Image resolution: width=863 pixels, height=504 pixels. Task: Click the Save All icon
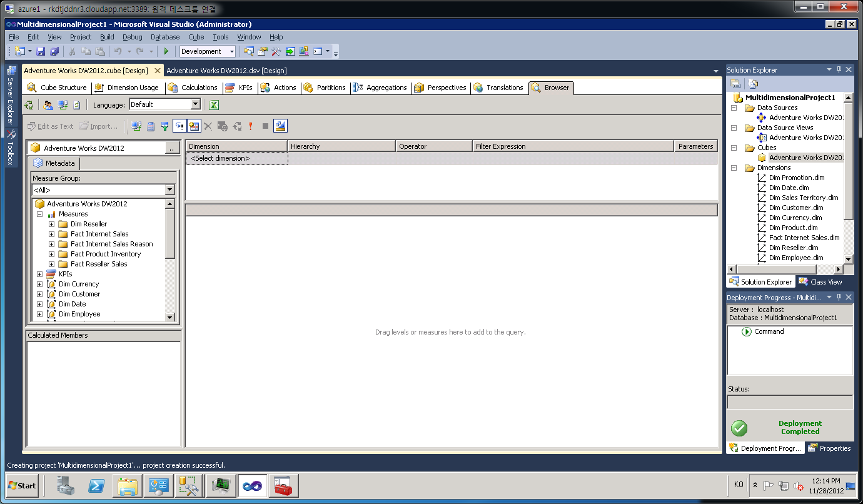click(x=54, y=51)
